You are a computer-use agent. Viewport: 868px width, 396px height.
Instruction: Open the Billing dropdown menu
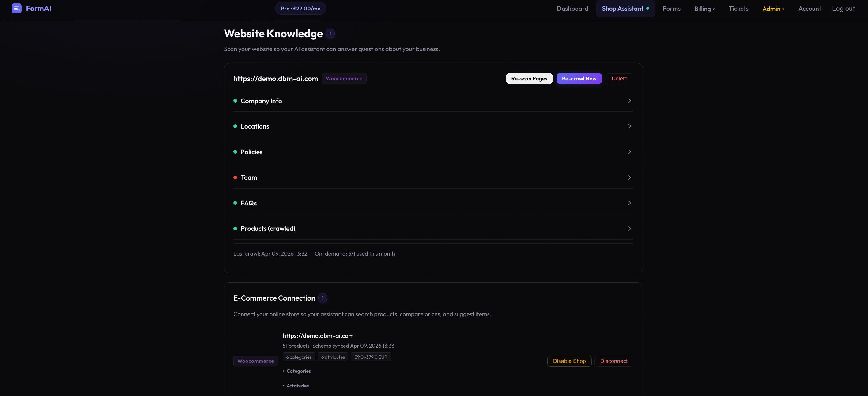(704, 9)
